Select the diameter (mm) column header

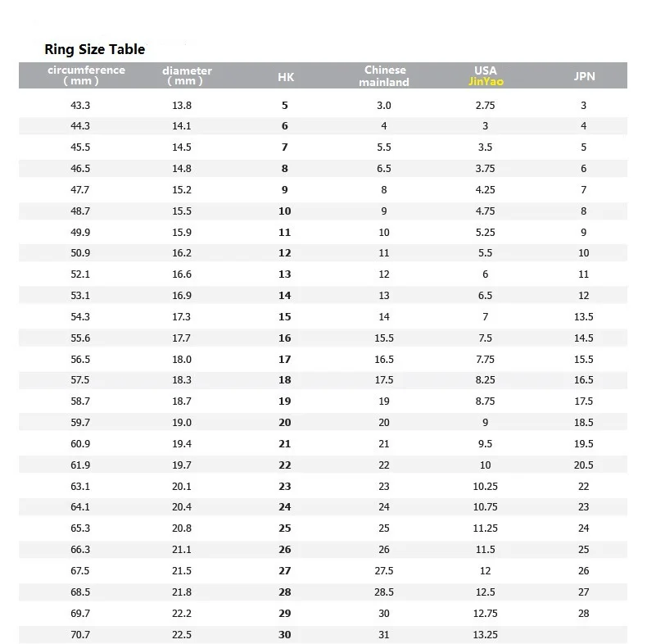(x=187, y=75)
